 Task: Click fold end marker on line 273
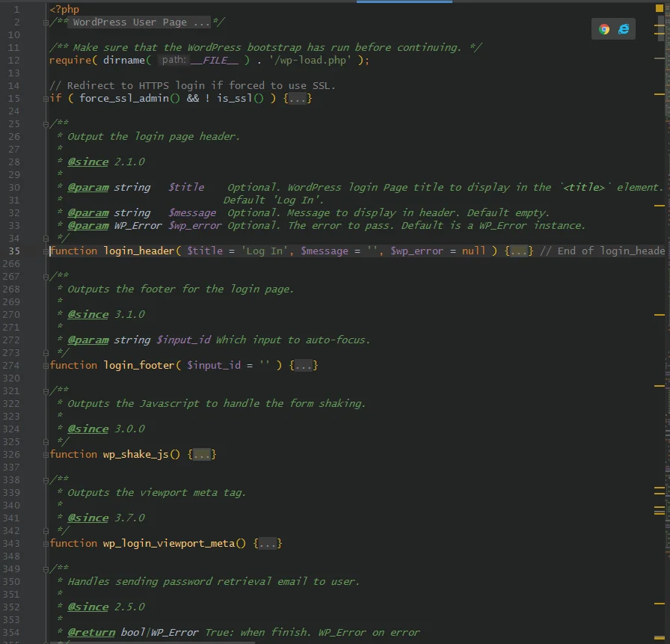click(x=46, y=352)
